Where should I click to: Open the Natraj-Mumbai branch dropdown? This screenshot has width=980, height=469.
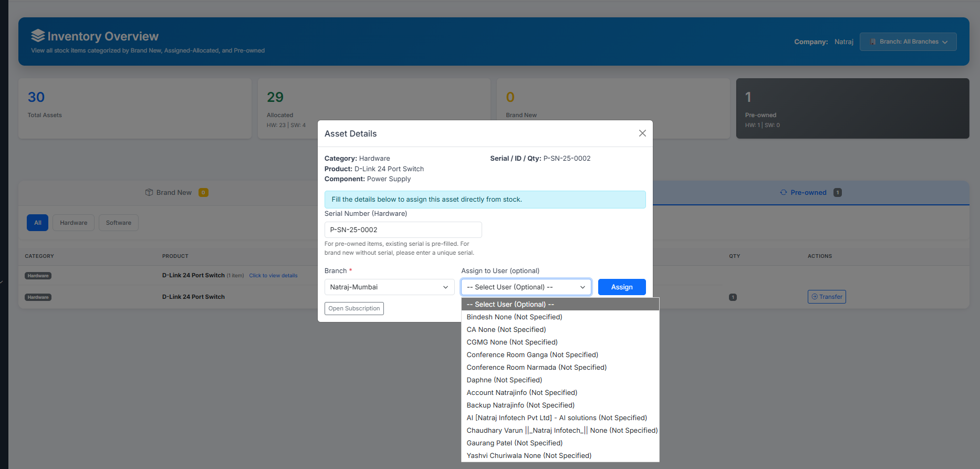(389, 287)
